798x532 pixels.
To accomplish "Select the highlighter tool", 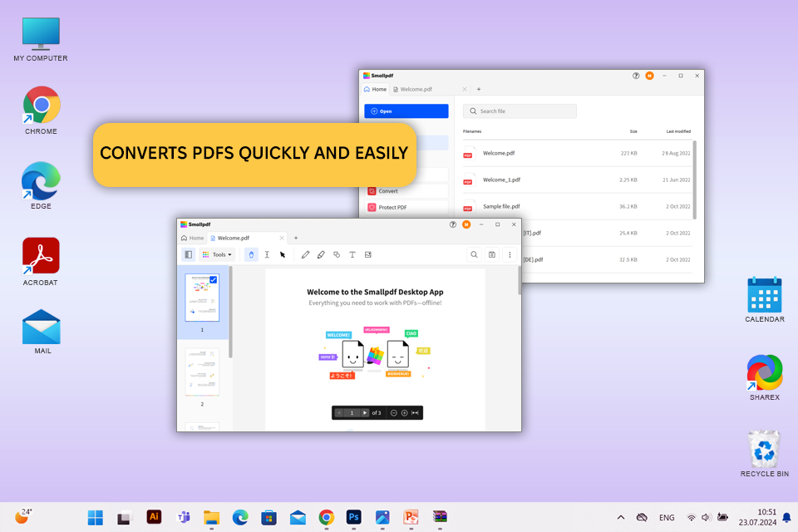I will (321, 254).
